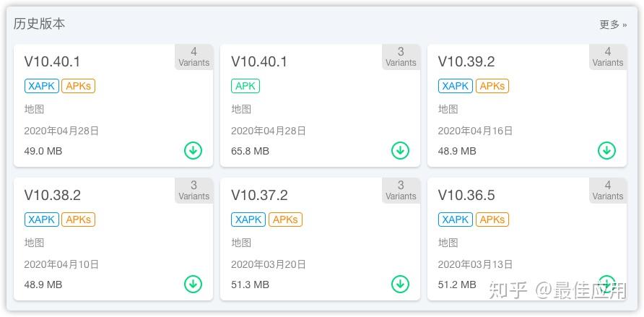This screenshot has width=644, height=317.
Task: Select XAPK tag on V10.36.5
Action: tap(456, 220)
